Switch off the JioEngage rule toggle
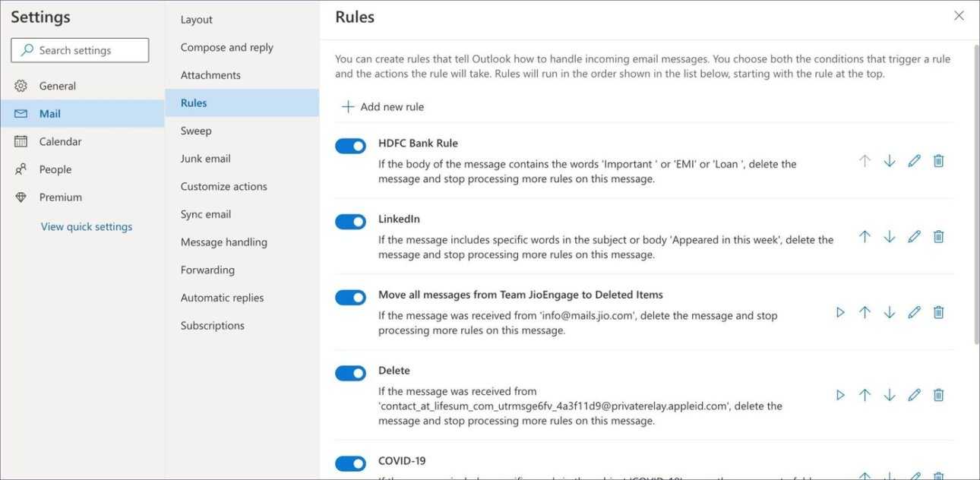 click(x=350, y=298)
